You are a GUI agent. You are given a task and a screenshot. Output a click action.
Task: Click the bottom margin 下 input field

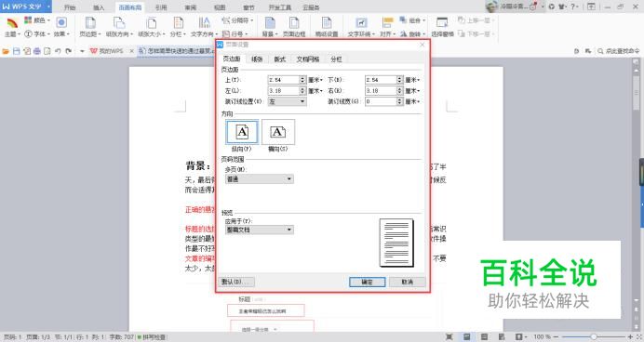point(381,80)
